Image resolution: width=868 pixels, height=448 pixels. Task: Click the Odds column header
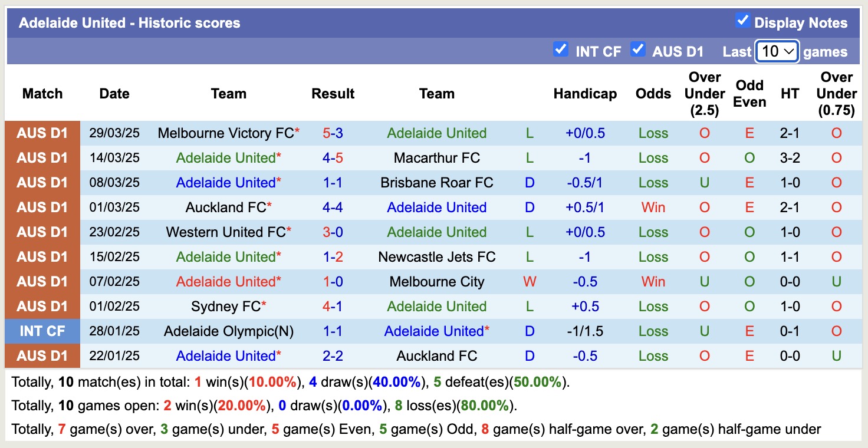(653, 93)
